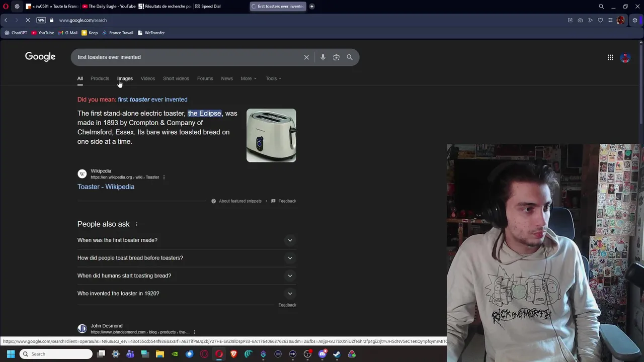Open the toaster thumbnail image
This screenshot has width=644, height=362.
[271, 135]
